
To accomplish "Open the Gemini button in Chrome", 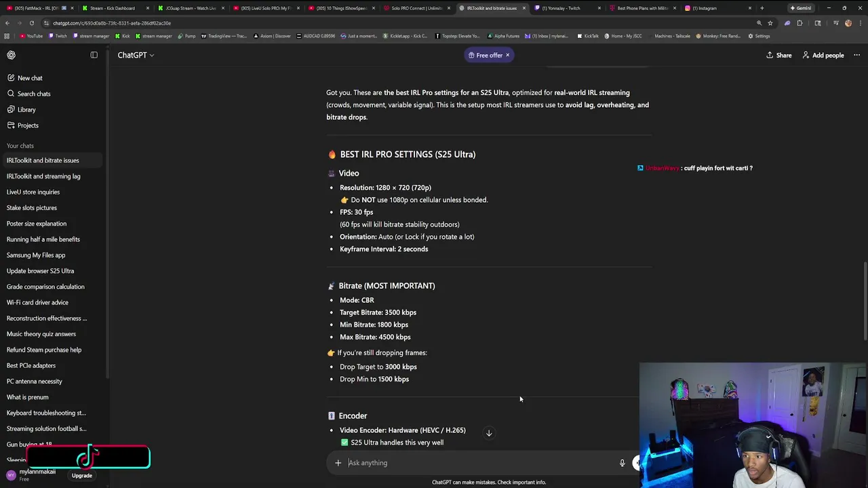I will (x=800, y=8).
